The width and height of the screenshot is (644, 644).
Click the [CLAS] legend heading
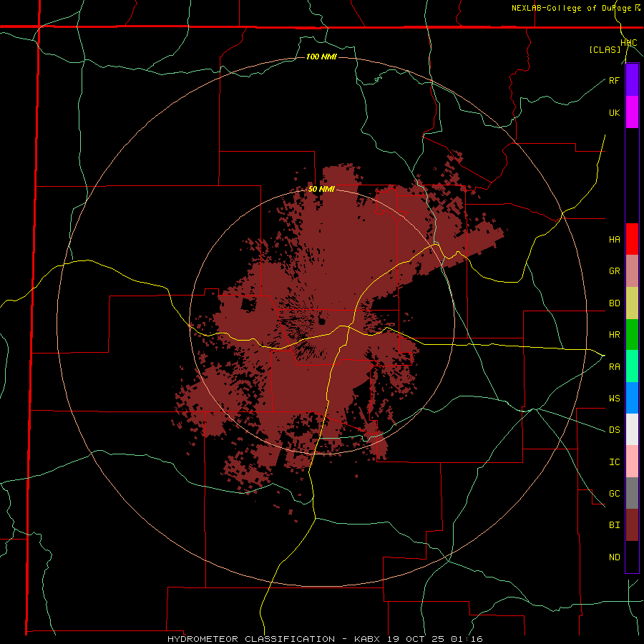[x=605, y=49]
